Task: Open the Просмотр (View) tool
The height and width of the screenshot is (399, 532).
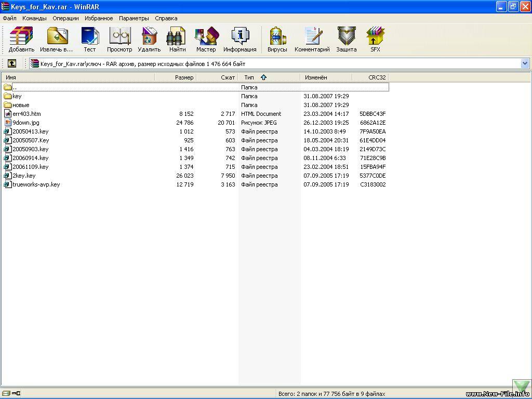Action: click(119, 39)
